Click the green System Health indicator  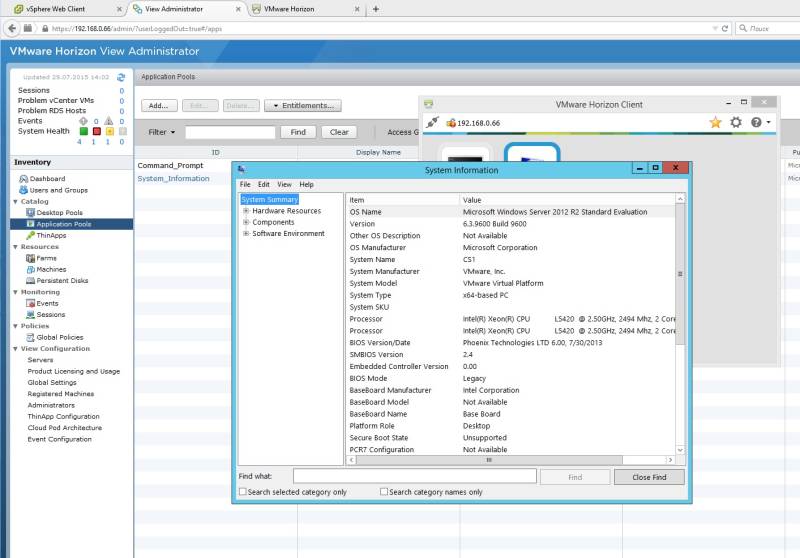[x=84, y=131]
